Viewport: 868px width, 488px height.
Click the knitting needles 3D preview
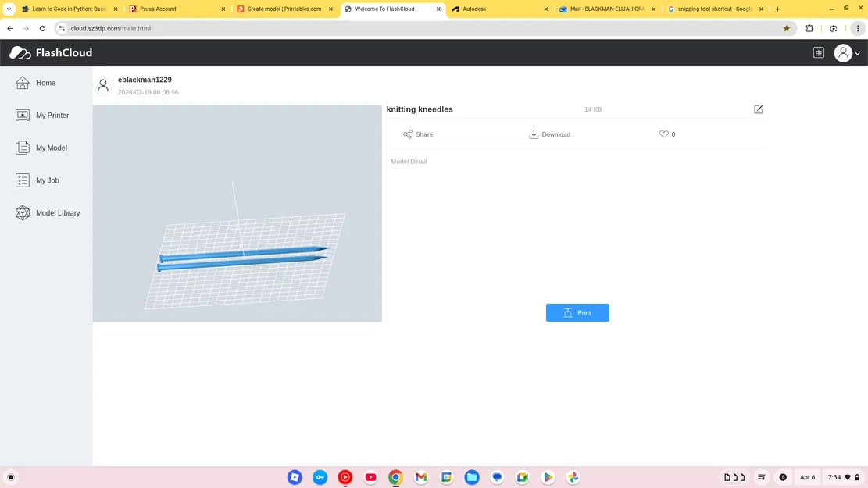point(237,214)
